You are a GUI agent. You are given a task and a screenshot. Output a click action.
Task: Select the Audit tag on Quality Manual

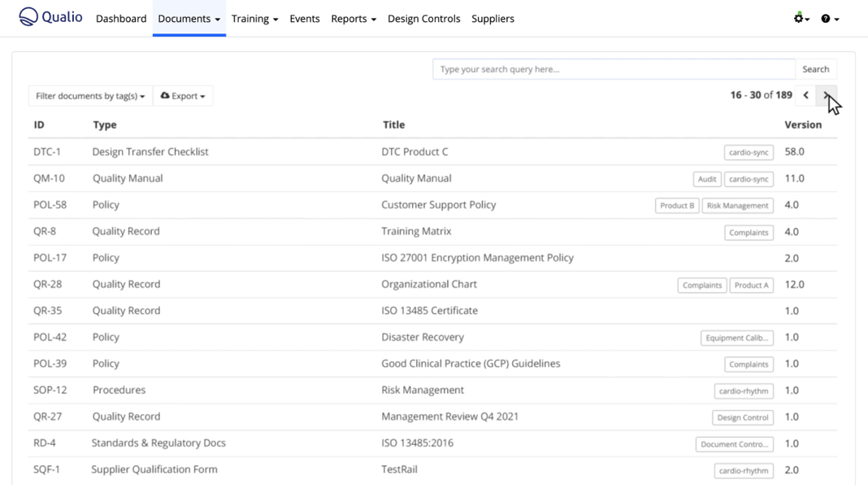point(707,179)
